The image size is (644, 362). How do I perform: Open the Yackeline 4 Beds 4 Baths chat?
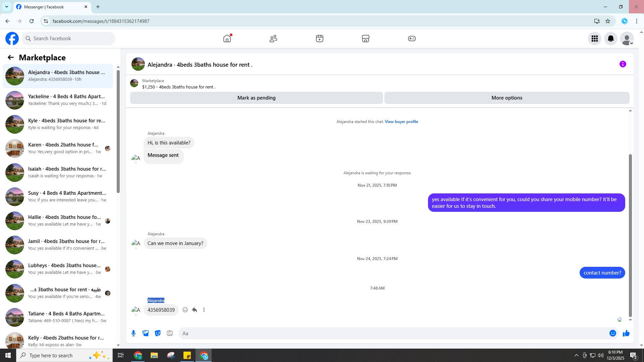pyautogui.click(x=58, y=100)
